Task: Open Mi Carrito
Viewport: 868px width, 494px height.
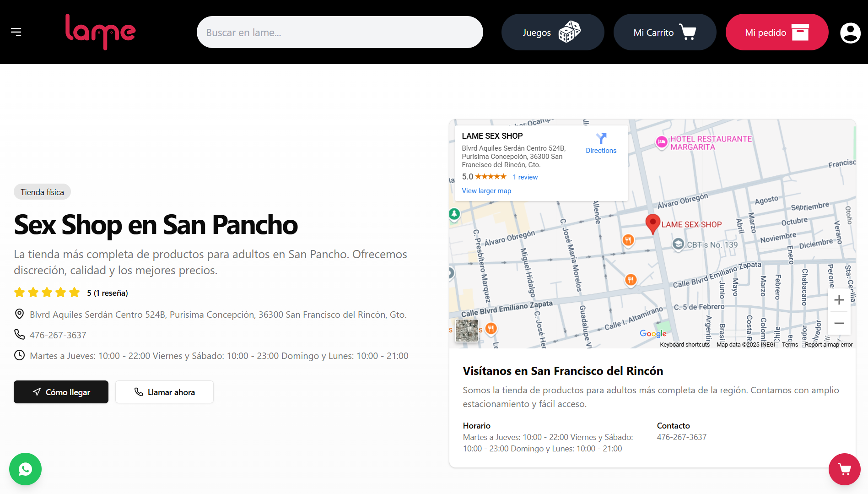Action: coord(664,32)
